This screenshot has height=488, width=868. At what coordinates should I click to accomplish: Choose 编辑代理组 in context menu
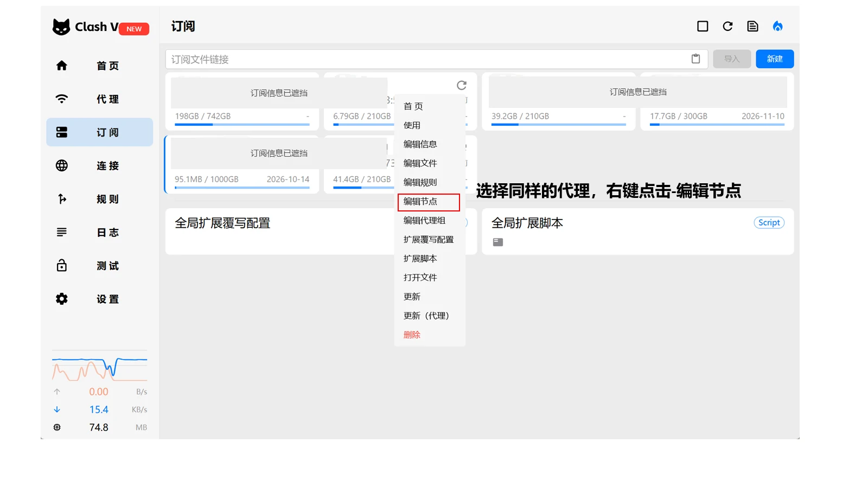pos(430,221)
